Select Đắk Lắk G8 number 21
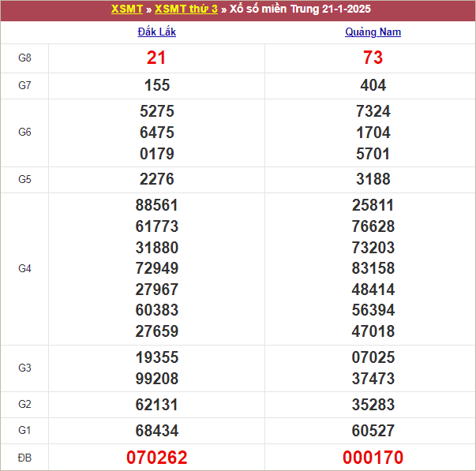This screenshot has height=471, width=476. 156,58
